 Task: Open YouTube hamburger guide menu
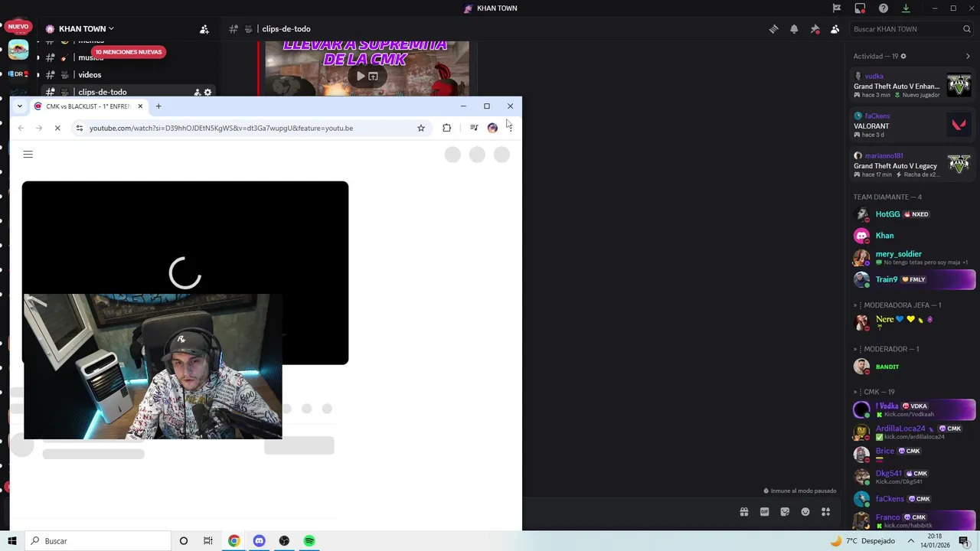click(x=28, y=155)
